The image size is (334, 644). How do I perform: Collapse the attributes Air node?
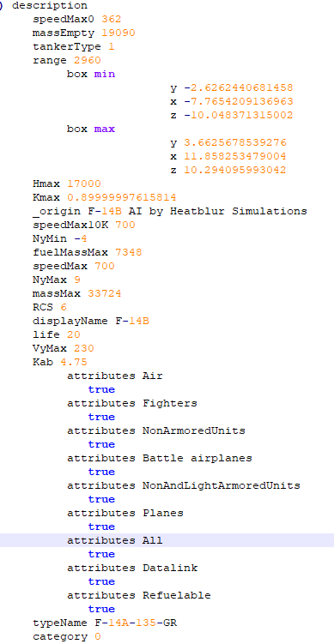coord(115,376)
